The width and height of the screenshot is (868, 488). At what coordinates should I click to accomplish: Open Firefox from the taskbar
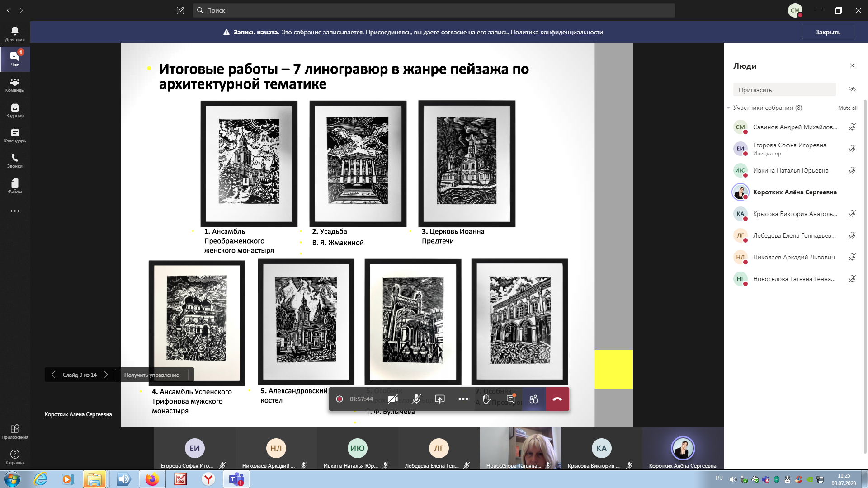152,479
